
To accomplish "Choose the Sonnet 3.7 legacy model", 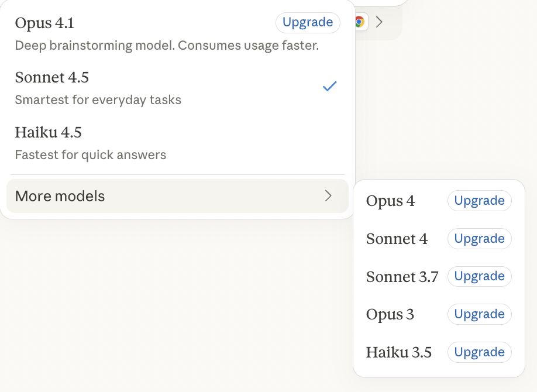I will click(402, 277).
